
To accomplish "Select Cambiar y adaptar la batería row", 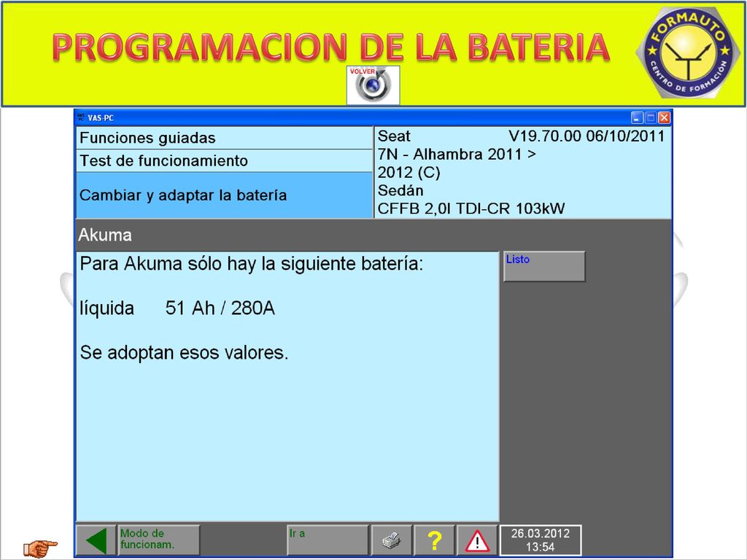I will pyautogui.click(x=224, y=195).
